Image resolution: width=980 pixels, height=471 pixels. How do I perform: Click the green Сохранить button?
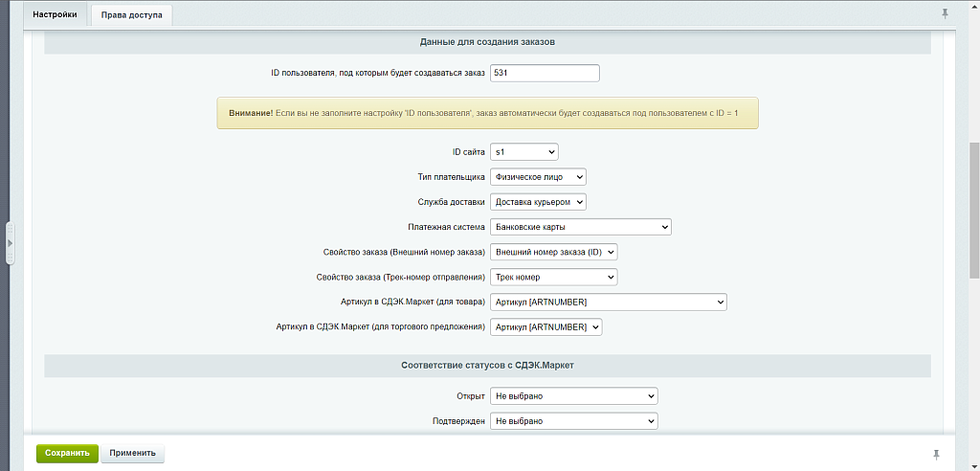[x=67, y=453]
